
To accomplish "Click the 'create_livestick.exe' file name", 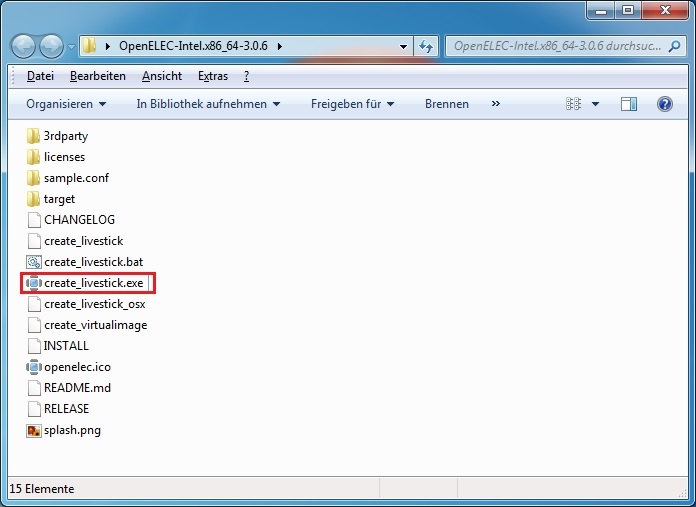I will tap(94, 283).
